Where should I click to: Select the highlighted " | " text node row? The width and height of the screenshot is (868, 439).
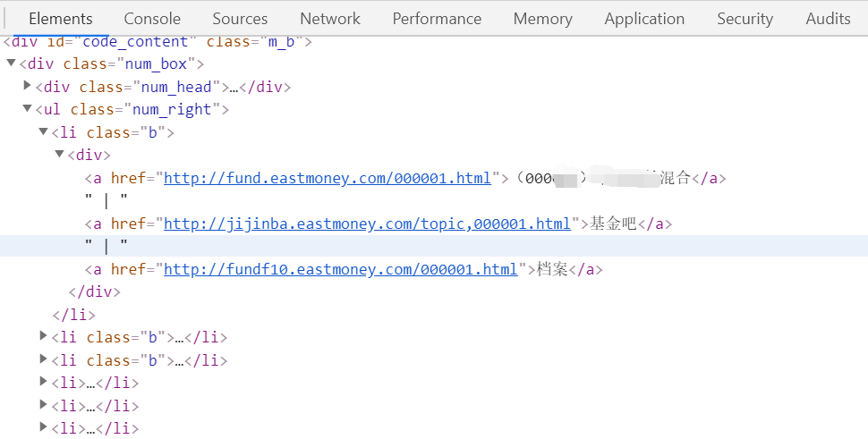(x=434, y=246)
